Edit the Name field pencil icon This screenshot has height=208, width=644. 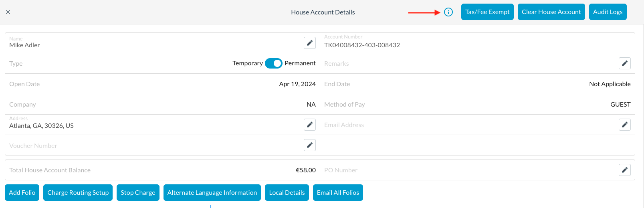310,43
